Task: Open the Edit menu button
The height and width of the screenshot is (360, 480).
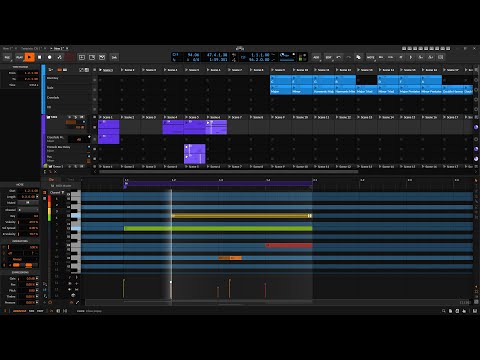Action: [x=328, y=57]
